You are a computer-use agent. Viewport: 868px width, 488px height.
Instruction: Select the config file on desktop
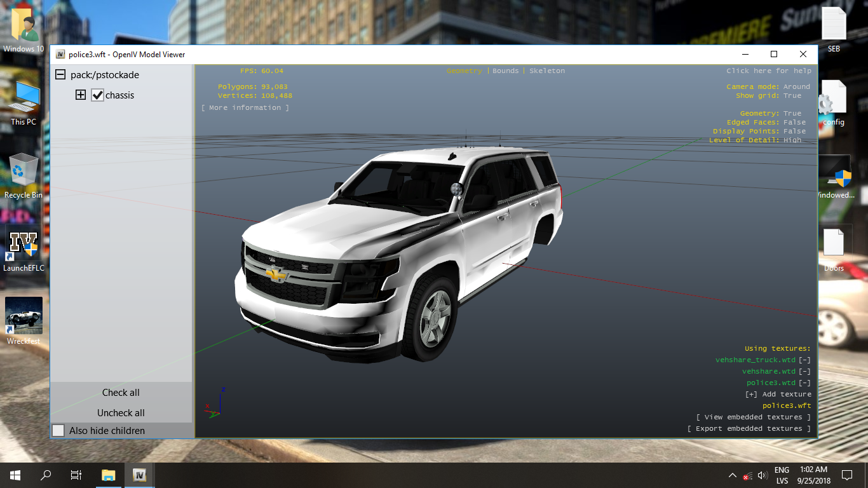pyautogui.click(x=834, y=104)
